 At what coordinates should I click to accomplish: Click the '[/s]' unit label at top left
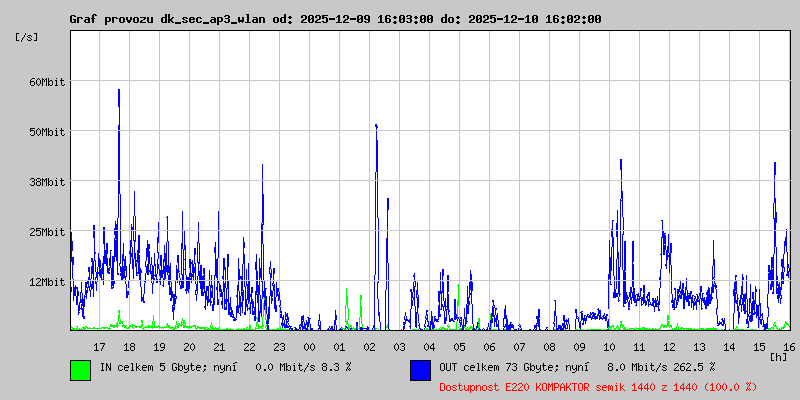click(x=27, y=37)
